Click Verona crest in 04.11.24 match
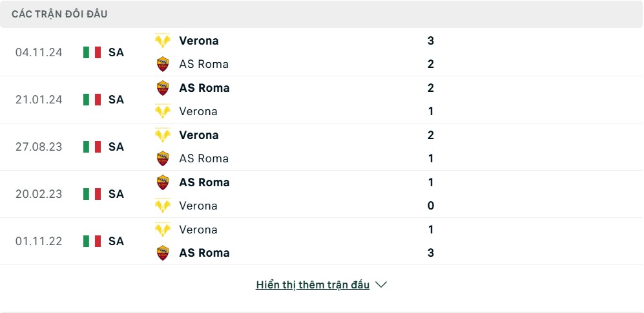The height and width of the screenshot is (313, 644). (163, 41)
